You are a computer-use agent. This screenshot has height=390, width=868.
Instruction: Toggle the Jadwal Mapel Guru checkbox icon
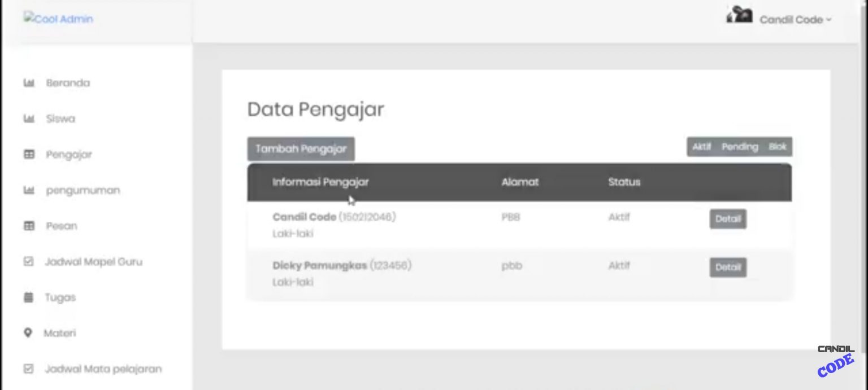[x=28, y=261]
